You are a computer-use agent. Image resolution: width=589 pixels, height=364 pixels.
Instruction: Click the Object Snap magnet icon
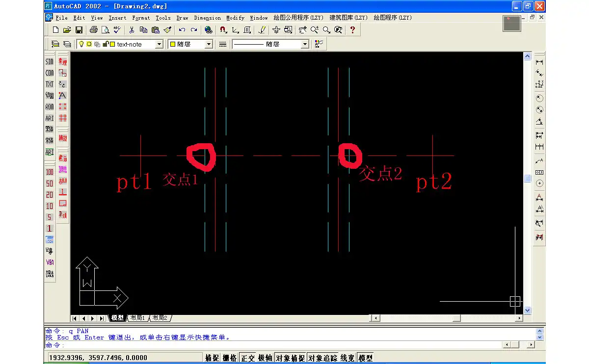click(223, 30)
